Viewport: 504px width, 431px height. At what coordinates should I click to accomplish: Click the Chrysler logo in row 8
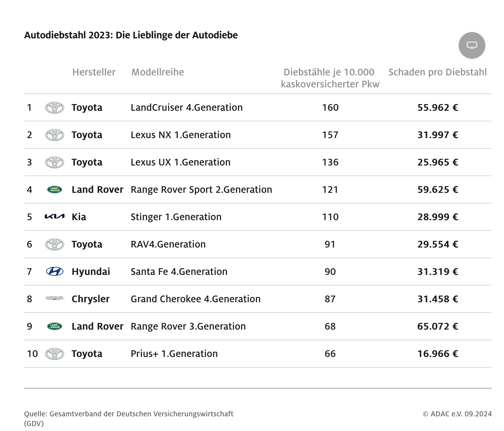pyautogui.click(x=55, y=298)
